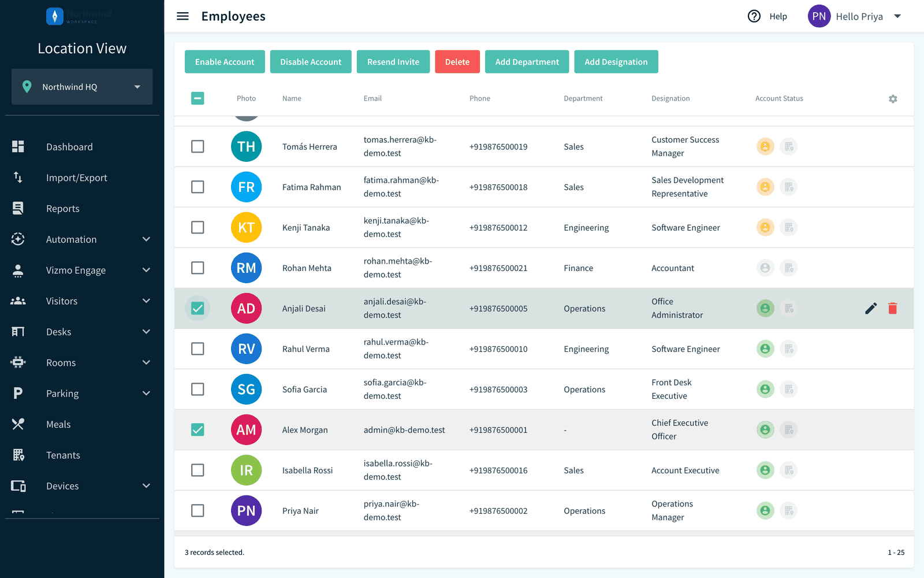The width and height of the screenshot is (924, 578).
Task: Toggle the select-all header checkbox
Action: 198,98
